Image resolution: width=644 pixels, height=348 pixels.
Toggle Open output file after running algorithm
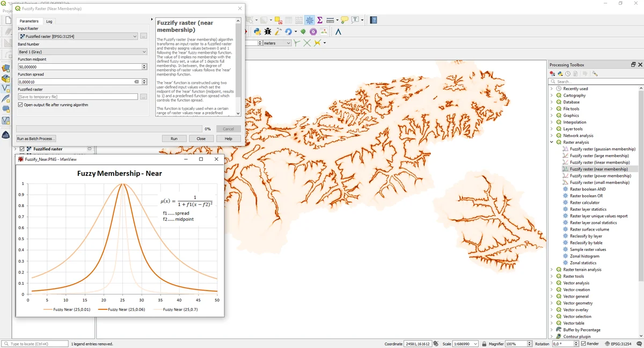coord(20,105)
